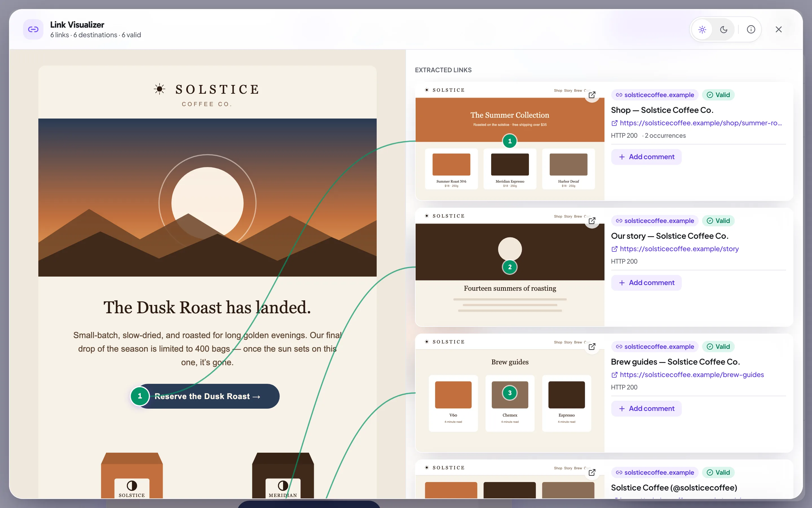Click V60 guide tile in Brew guides preview
This screenshot has height=508, width=812.
coord(453,403)
